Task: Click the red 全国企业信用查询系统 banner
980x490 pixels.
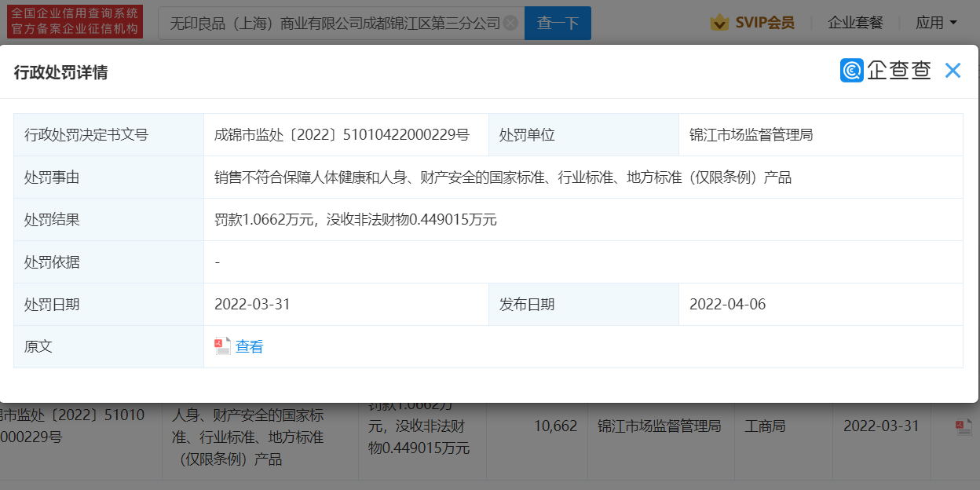Action: tap(75, 21)
